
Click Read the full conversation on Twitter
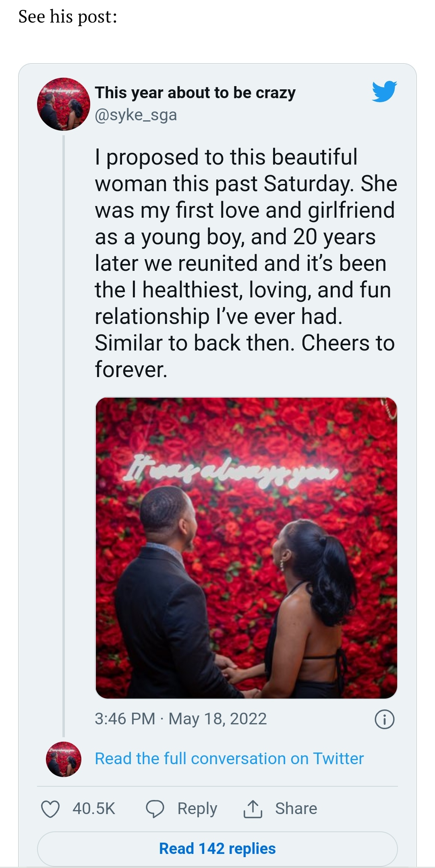pos(229,759)
